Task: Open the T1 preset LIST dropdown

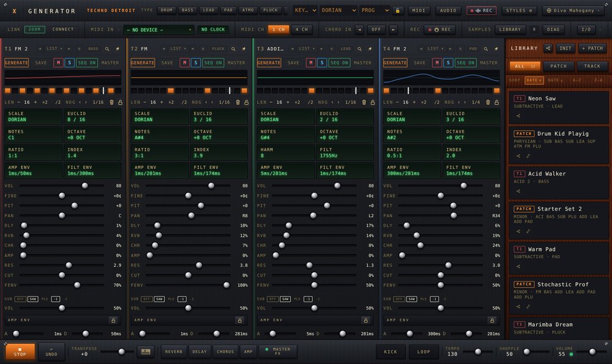Action: pos(54,49)
